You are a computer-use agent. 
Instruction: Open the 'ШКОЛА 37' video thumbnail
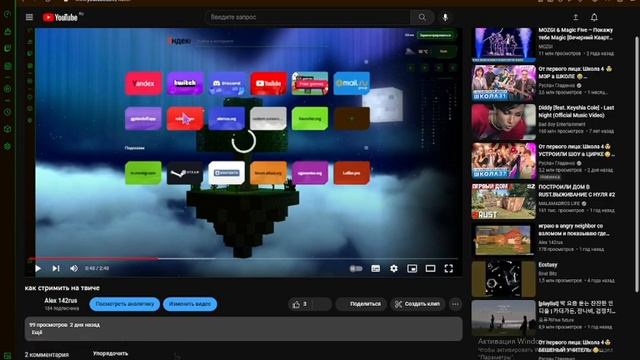(x=504, y=161)
